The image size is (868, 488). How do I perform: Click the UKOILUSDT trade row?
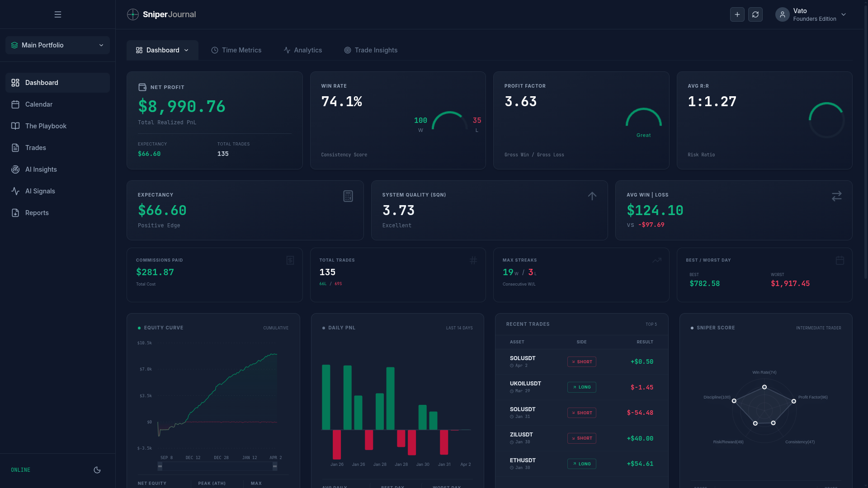(582, 387)
